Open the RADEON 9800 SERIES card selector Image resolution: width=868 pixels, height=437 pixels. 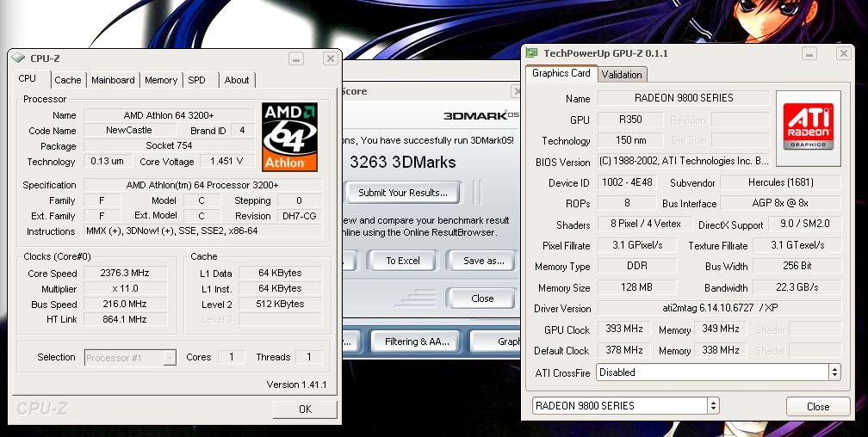[x=625, y=406]
